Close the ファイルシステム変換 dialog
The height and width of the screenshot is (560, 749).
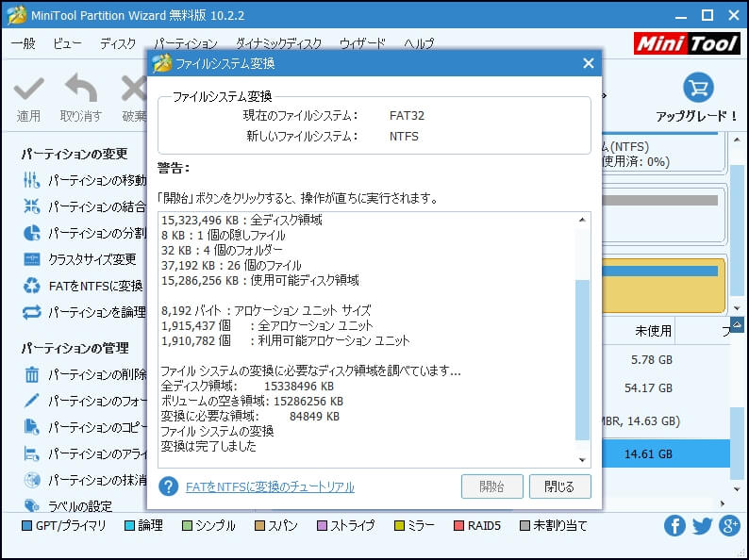click(x=589, y=63)
